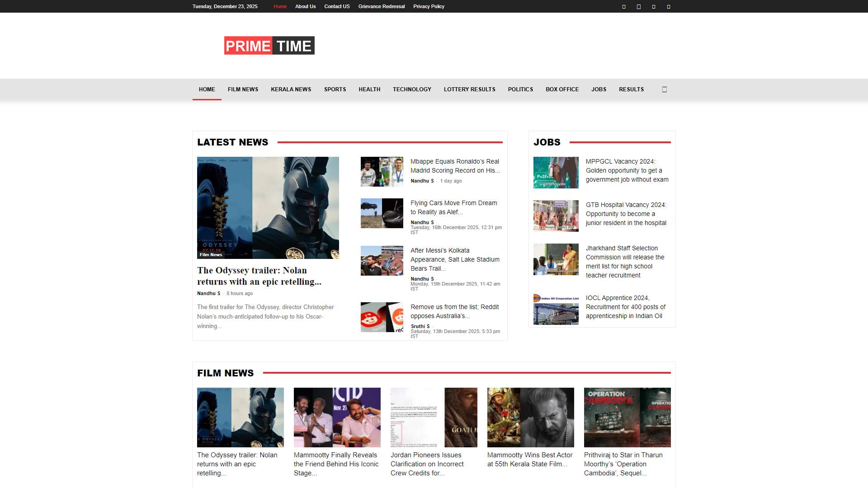Click the second social icon in top bar
This screenshot has height=488, width=868.
tap(639, 7)
